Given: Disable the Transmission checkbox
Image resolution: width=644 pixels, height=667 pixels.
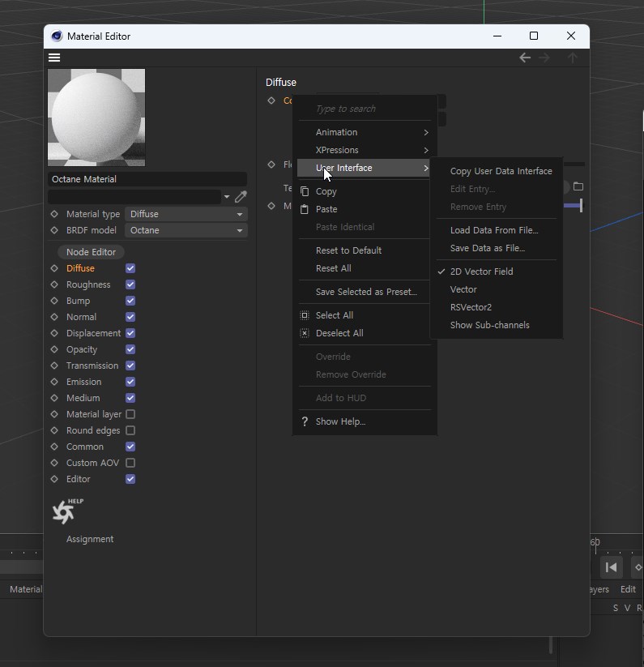Looking at the screenshot, I should [x=130, y=366].
